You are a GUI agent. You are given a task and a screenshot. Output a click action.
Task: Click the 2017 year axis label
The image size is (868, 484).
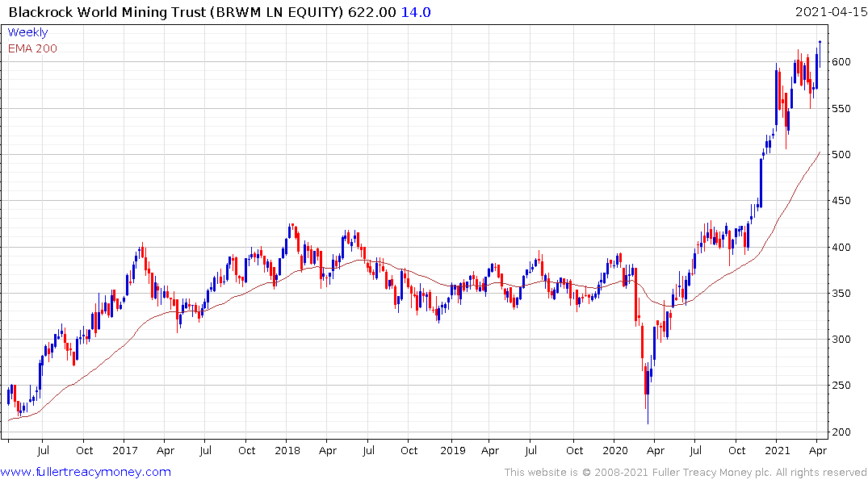point(124,450)
